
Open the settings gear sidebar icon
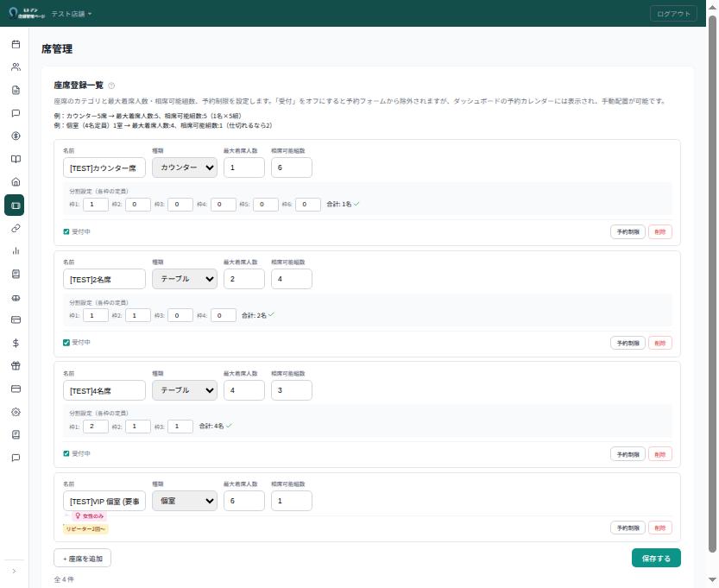coord(16,412)
